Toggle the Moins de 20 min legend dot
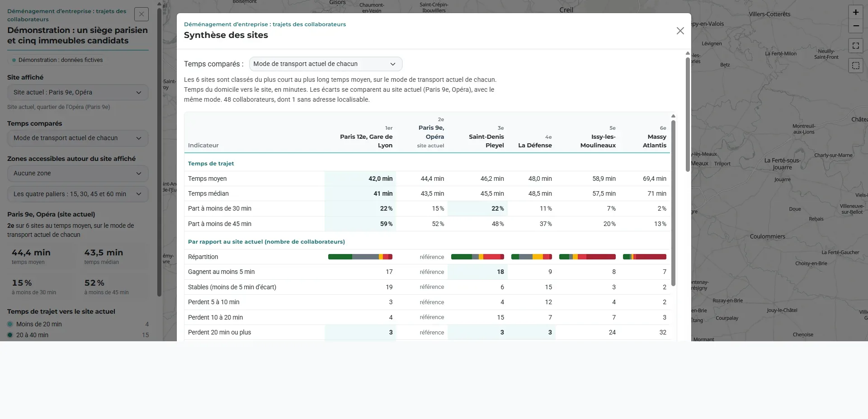 (x=10, y=324)
